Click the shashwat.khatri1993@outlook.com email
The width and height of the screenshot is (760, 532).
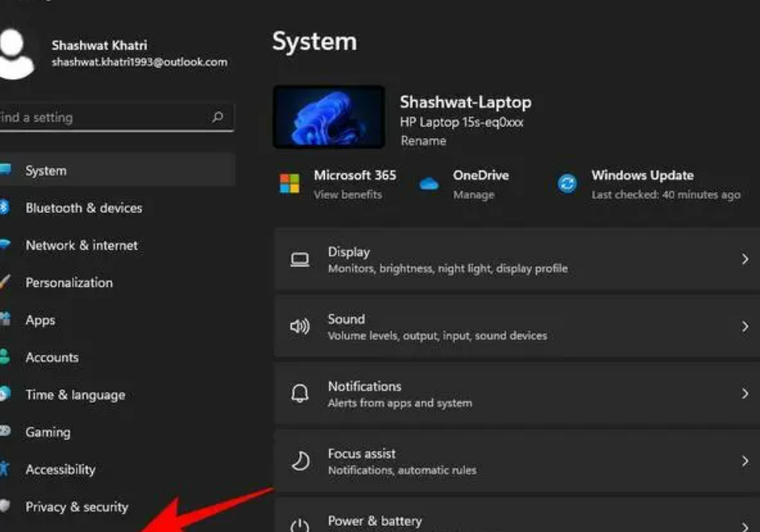click(140, 62)
